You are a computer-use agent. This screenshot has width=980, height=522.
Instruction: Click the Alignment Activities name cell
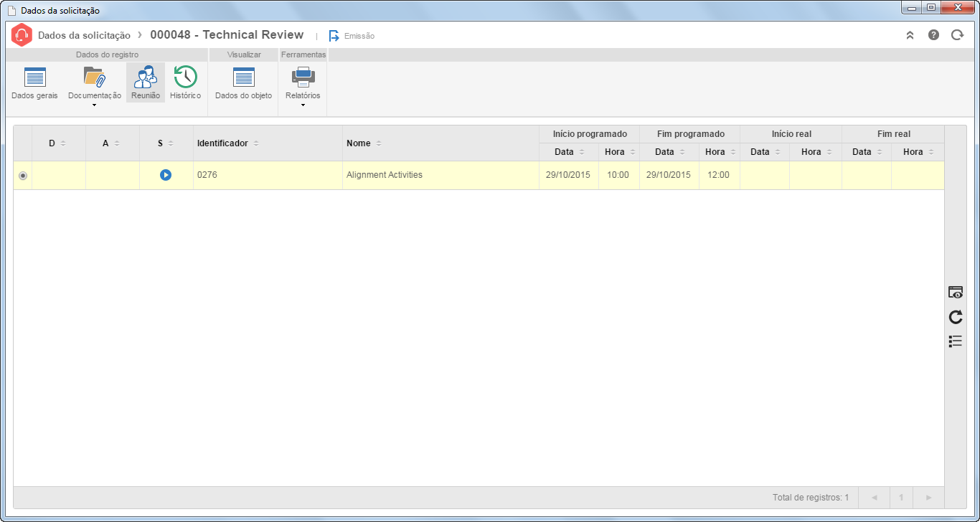[440, 175]
